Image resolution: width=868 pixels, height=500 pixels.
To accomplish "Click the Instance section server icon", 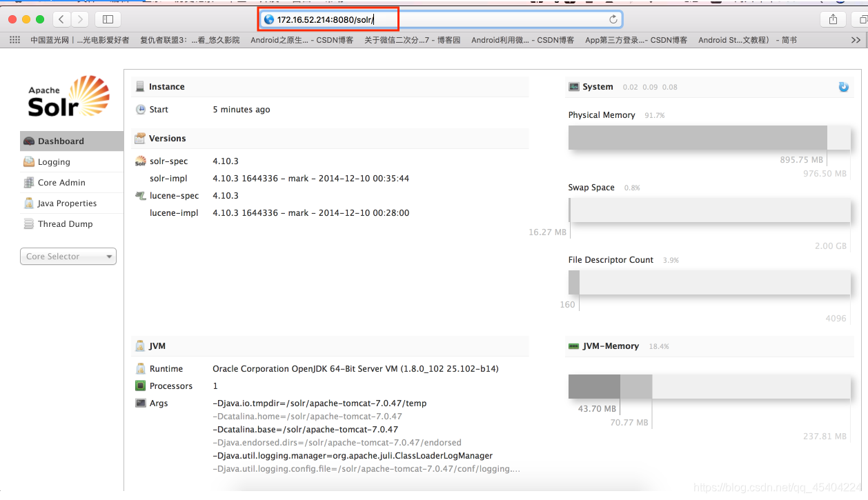I will pyautogui.click(x=140, y=86).
